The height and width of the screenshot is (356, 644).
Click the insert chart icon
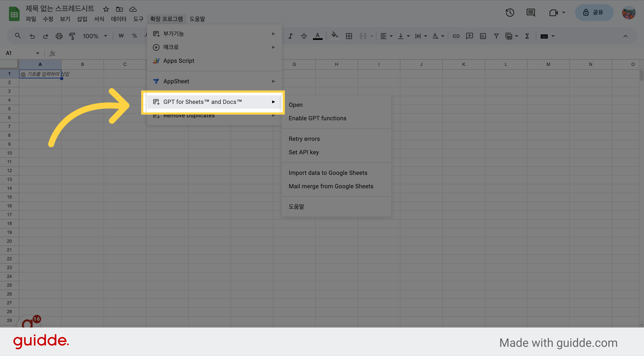coord(483,36)
